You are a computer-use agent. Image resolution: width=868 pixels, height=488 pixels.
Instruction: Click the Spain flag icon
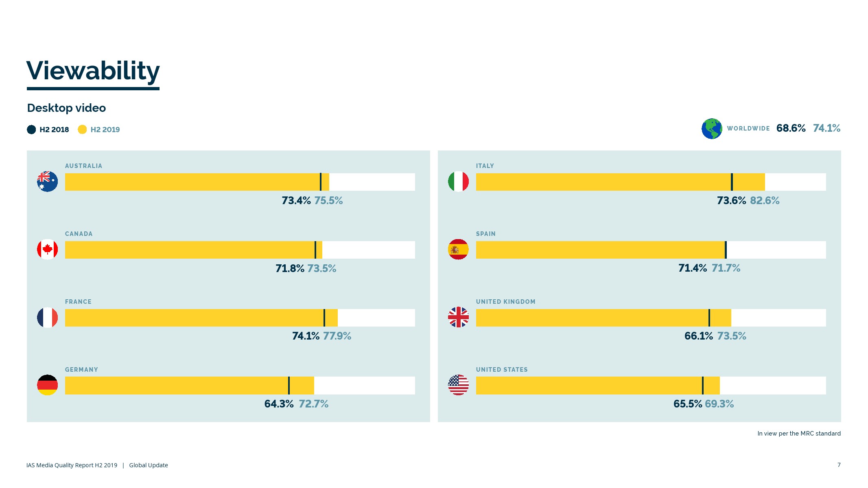[458, 249]
